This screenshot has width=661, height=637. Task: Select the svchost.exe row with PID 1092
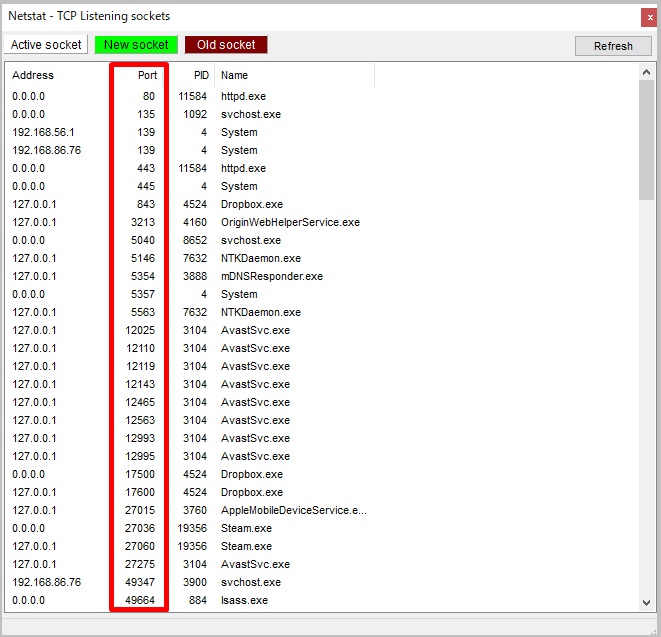[x=190, y=114]
